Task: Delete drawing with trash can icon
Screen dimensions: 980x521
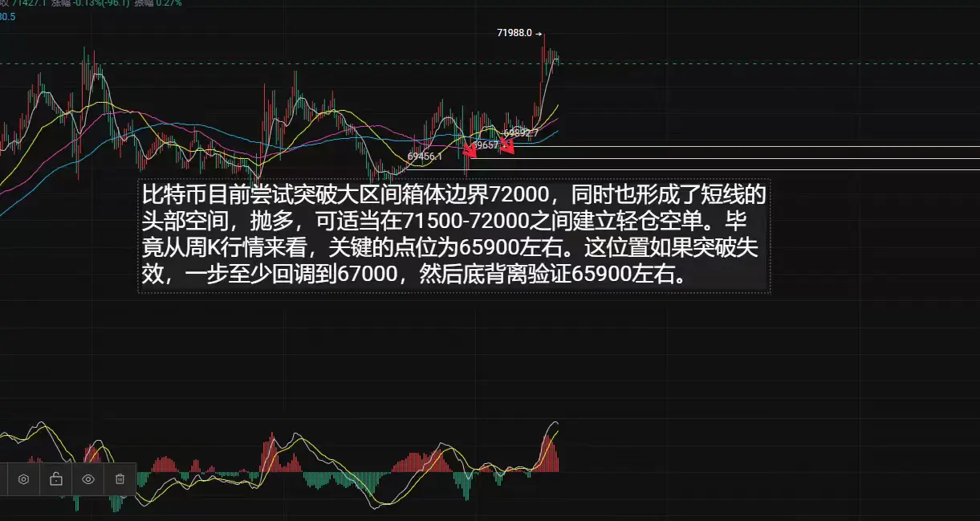Action: 120,479
